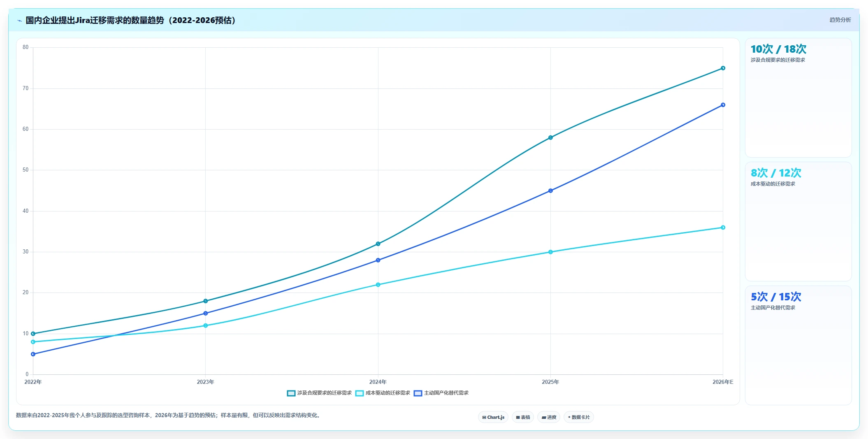The height and width of the screenshot is (439, 868).
Task: Click the 2022年 x-axis label
Action: coord(33,382)
